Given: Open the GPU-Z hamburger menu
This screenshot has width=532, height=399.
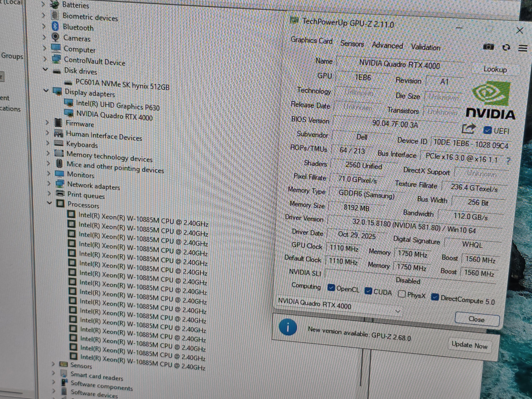Looking at the screenshot, I should pyautogui.click(x=523, y=48).
